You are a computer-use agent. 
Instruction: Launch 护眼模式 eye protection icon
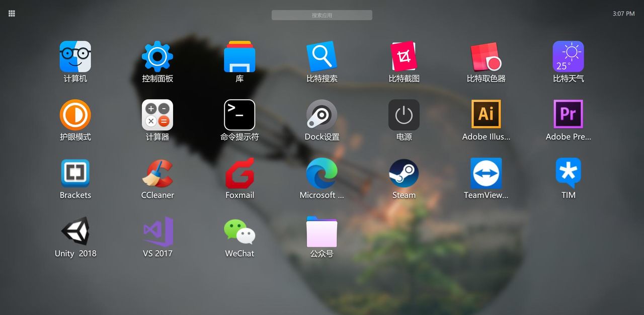(x=75, y=115)
